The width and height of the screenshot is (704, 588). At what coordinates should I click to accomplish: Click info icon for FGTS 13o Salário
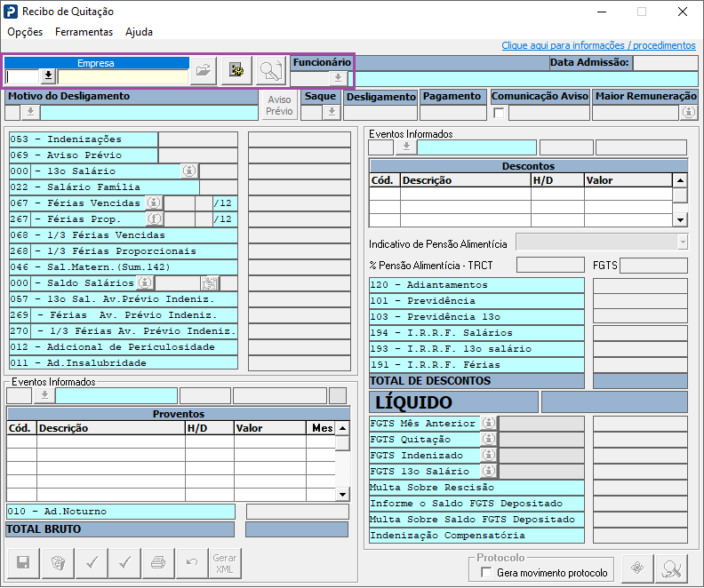pyautogui.click(x=489, y=471)
